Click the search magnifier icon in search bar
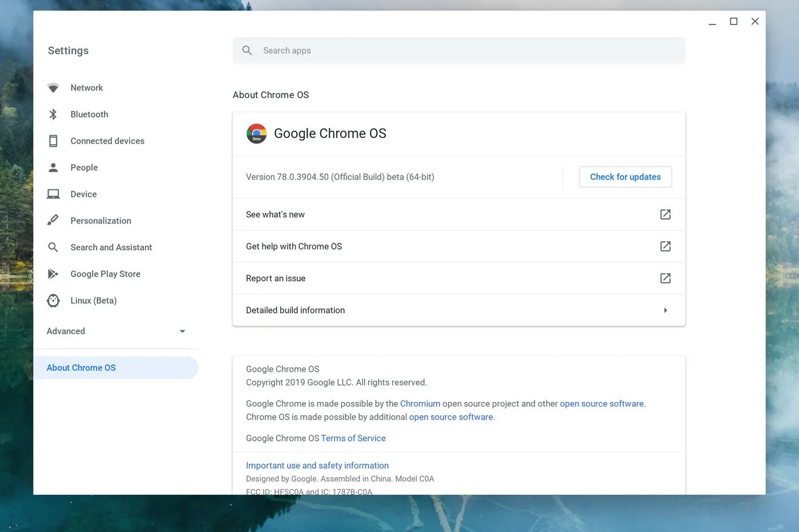The height and width of the screenshot is (532, 799). click(x=247, y=50)
